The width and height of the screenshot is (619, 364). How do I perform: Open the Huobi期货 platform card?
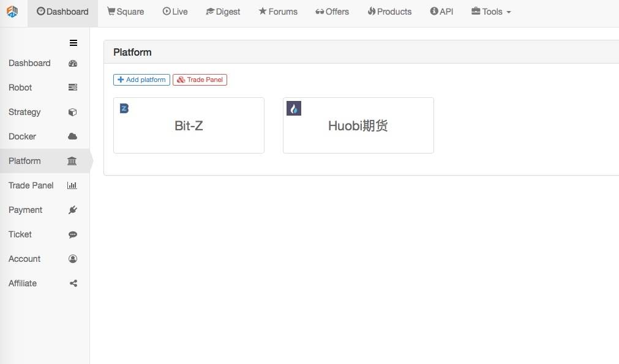pos(358,125)
